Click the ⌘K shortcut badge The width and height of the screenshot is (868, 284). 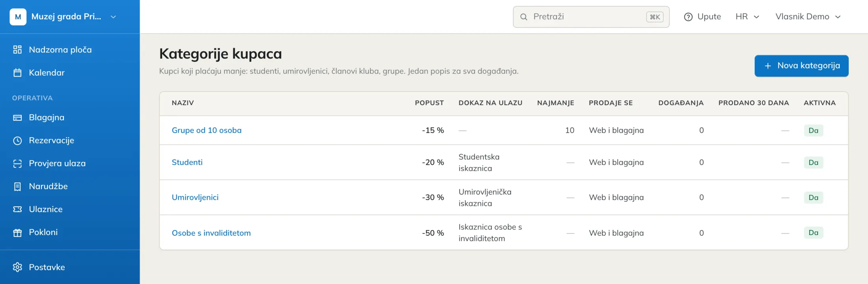(655, 17)
